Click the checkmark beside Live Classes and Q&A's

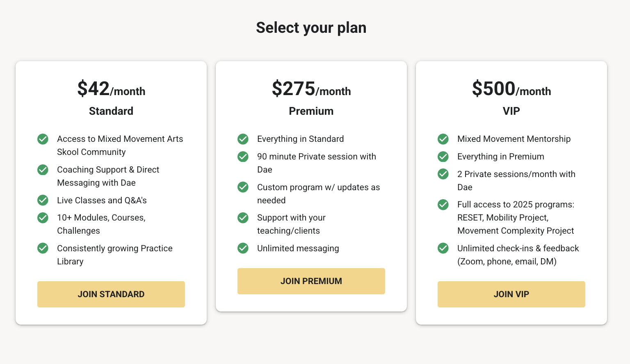pos(43,200)
